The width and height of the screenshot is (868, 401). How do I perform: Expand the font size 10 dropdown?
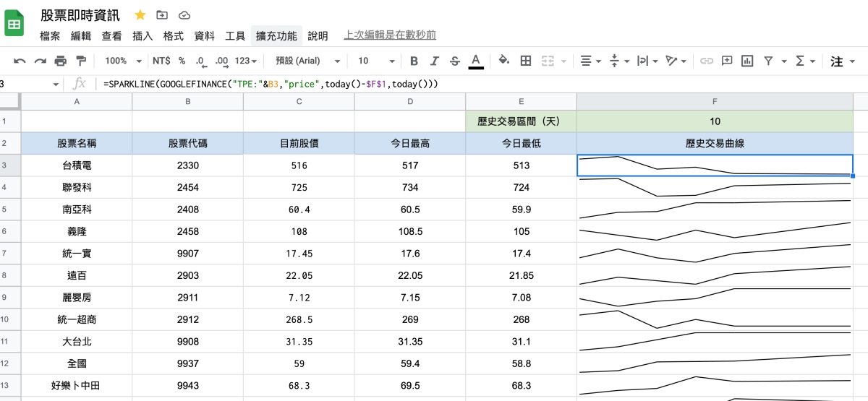click(376, 61)
